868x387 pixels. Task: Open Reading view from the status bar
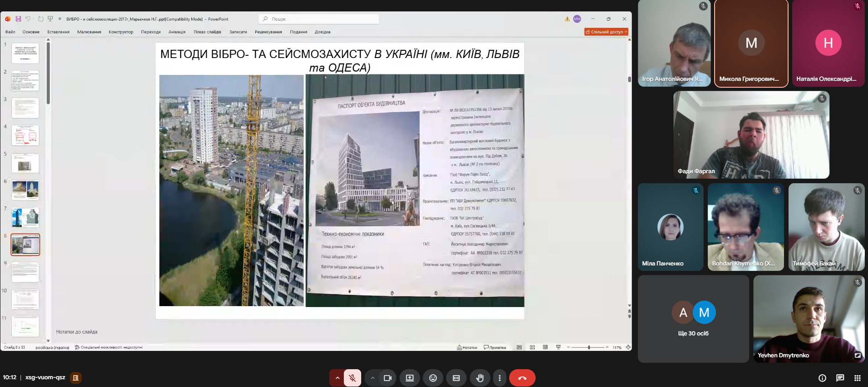click(x=545, y=347)
